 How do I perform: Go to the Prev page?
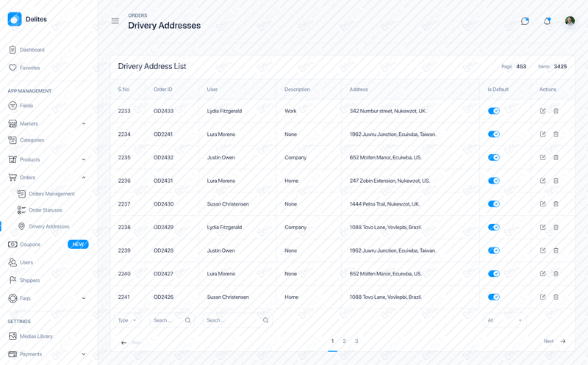131,342
